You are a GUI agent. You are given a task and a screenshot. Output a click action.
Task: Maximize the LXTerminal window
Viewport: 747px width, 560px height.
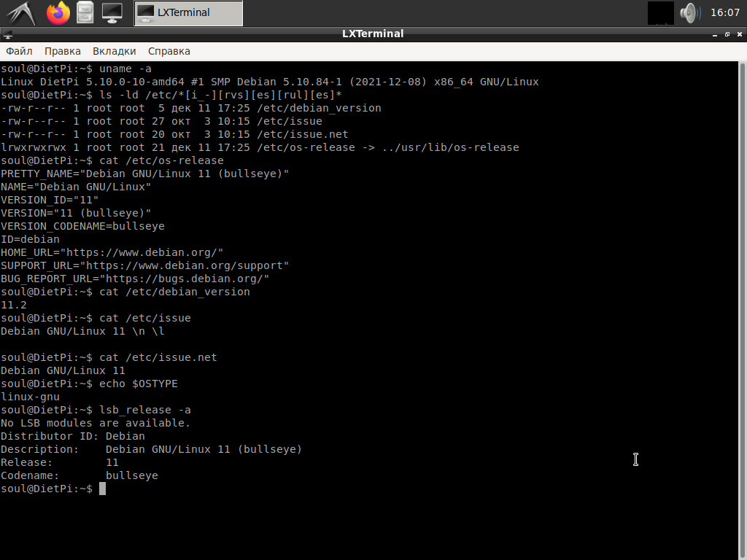point(727,34)
